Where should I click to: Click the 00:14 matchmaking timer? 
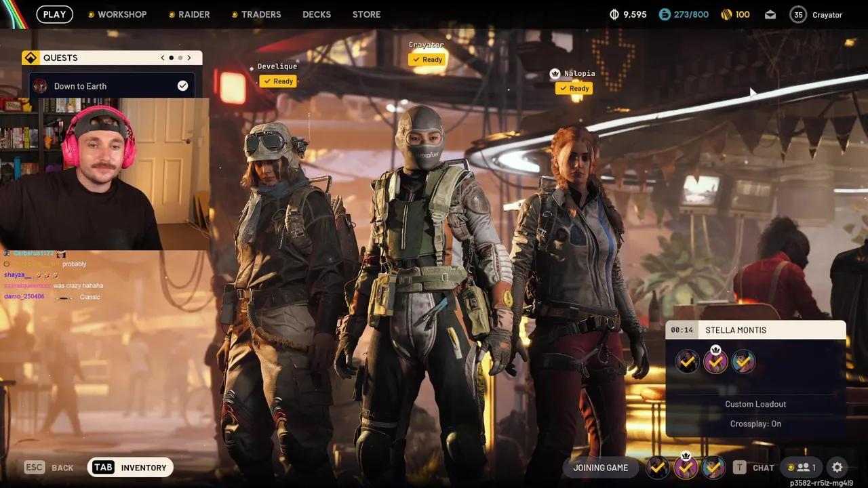tap(682, 330)
